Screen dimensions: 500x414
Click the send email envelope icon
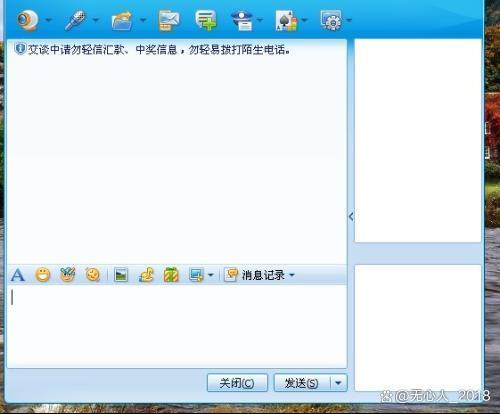(x=169, y=21)
